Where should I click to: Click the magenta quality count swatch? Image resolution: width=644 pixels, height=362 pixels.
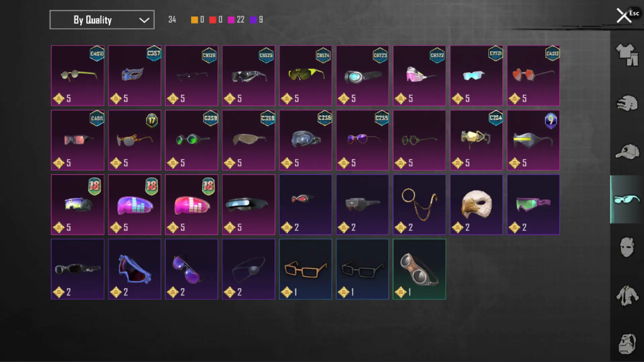pyautogui.click(x=231, y=20)
